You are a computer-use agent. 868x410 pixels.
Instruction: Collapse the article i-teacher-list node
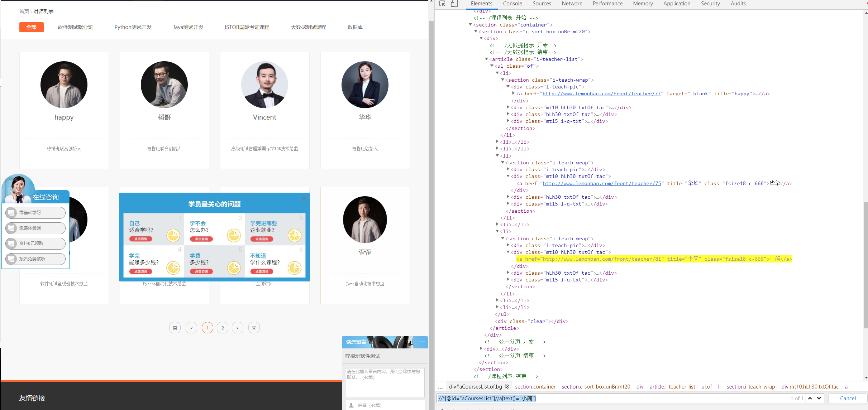click(x=486, y=59)
